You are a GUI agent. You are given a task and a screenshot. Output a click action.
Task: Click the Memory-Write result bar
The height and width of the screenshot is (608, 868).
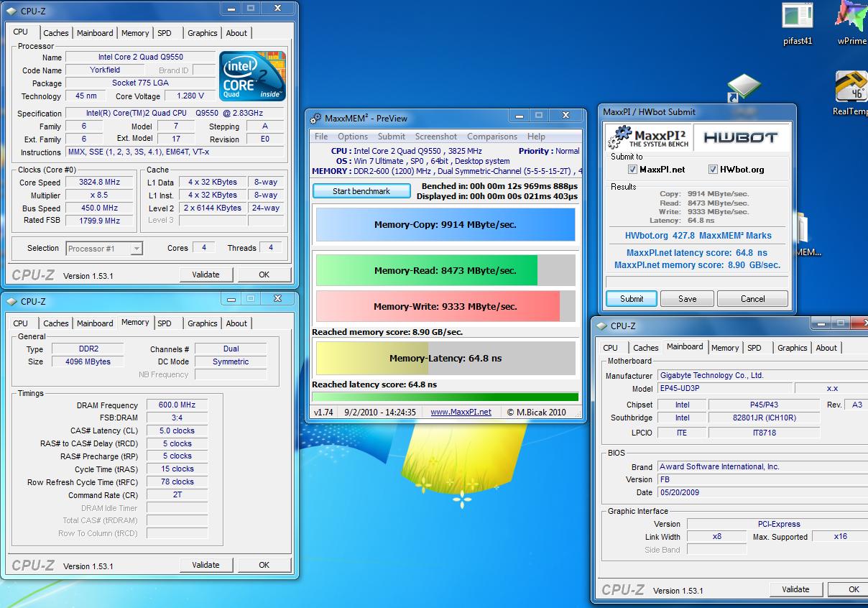[x=445, y=306]
